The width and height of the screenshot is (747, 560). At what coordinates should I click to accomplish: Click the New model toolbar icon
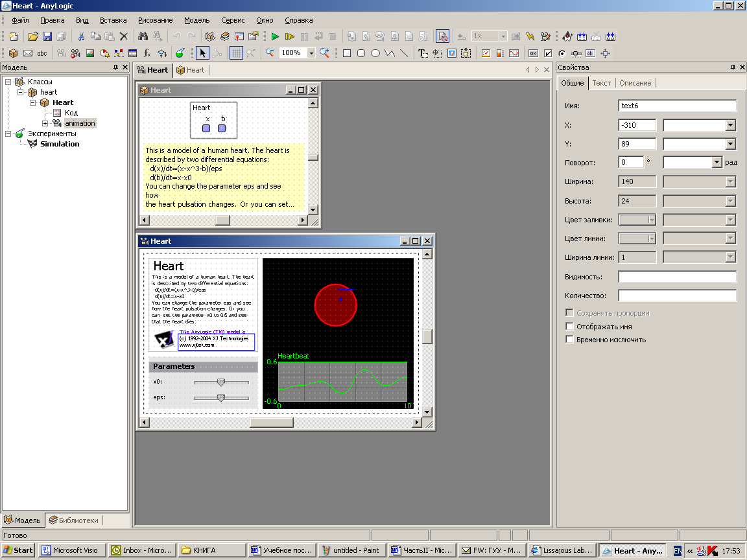(x=14, y=36)
